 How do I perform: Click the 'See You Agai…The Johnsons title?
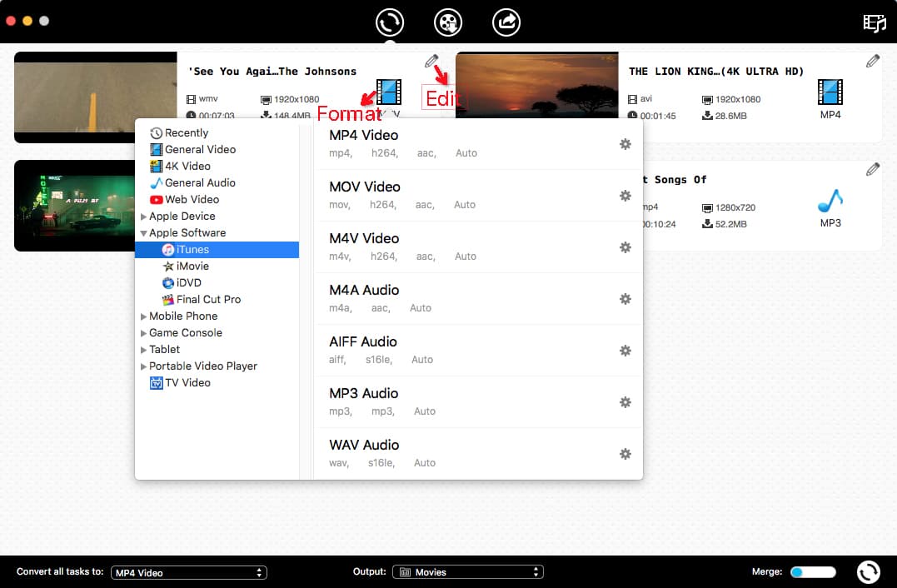pyautogui.click(x=272, y=72)
